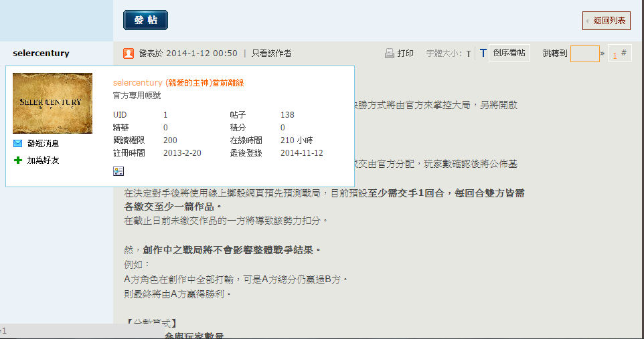This screenshot has width=644, height=339.
Task: Click the envelope icon for 發短消息
Action: point(18,143)
